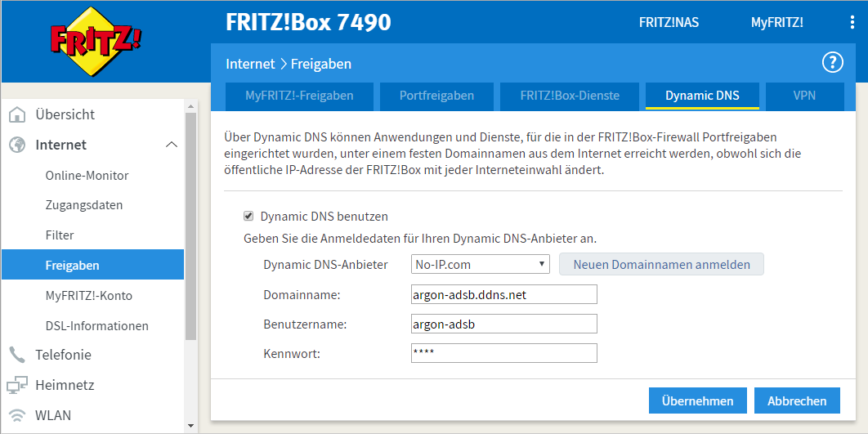Viewport: 868px width, 434px height.
Task: Click the WLAN signal icon
Action: (x=18, y=414)
